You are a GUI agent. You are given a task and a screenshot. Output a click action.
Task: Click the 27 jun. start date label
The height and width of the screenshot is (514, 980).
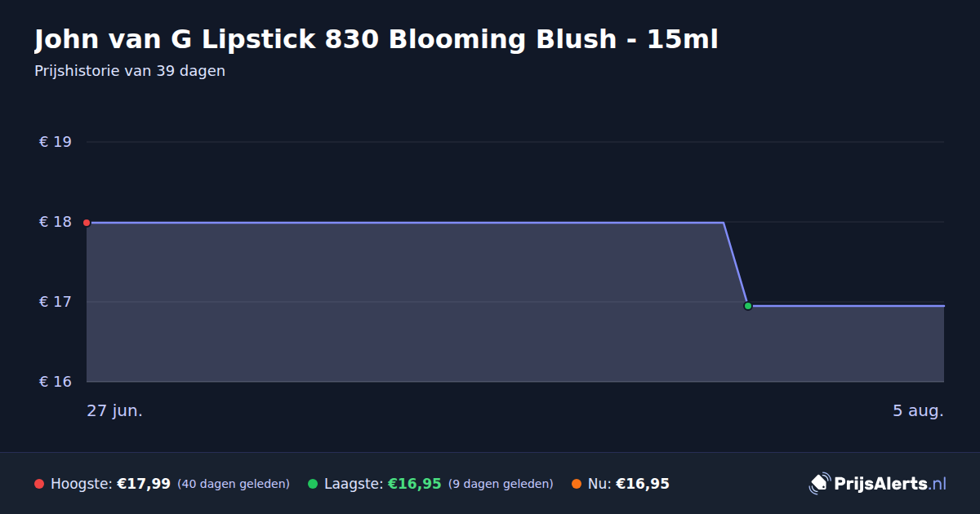(115, 410)
